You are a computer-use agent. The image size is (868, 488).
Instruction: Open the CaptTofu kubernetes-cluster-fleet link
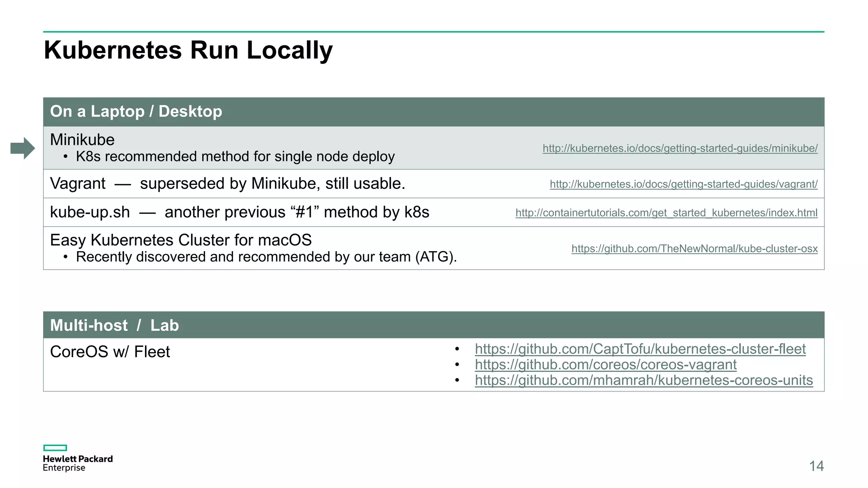click(640, 349)
